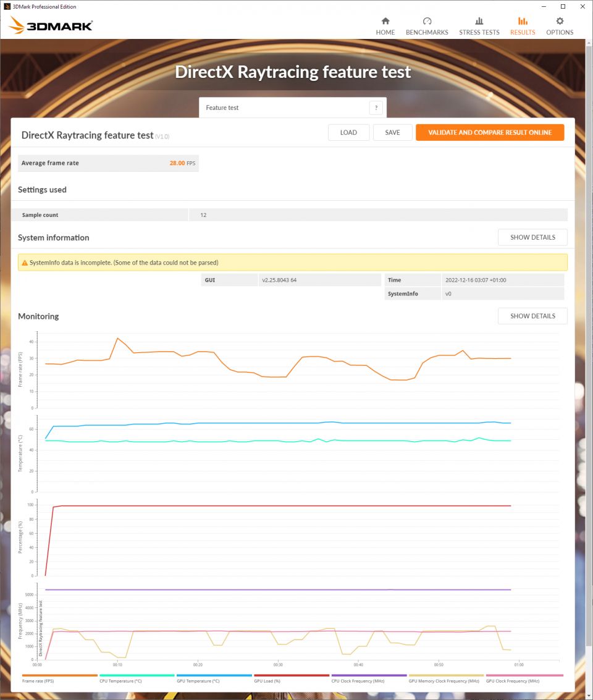Click the warning triangle icon in SystemInfo notice
The image size is (593, 700).
(x=25, y=263)
